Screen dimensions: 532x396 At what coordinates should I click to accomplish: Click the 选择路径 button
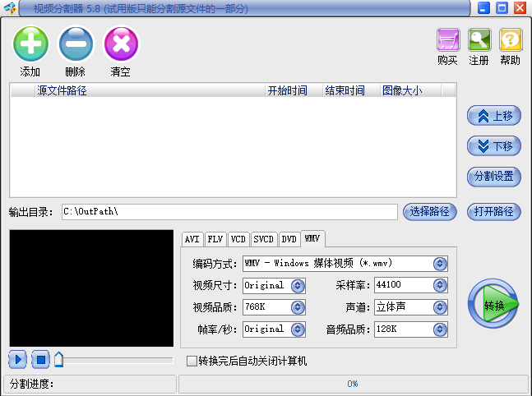429,212
